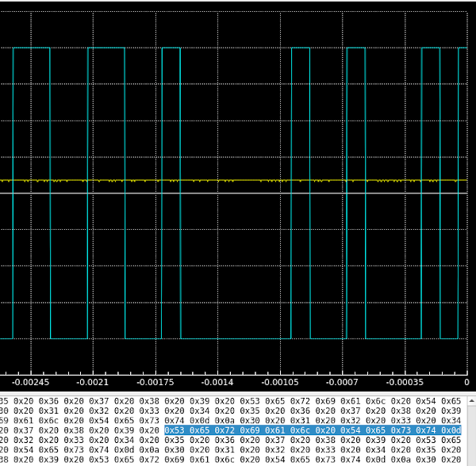The image size is (476, 466).
Task: Select 0x36 in the top hex row
Action: 48,401
